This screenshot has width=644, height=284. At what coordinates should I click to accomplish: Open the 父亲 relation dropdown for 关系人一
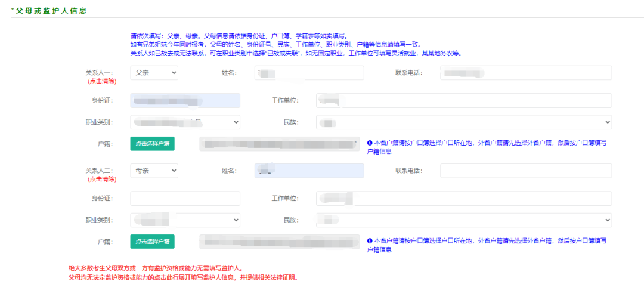point(154,73)
